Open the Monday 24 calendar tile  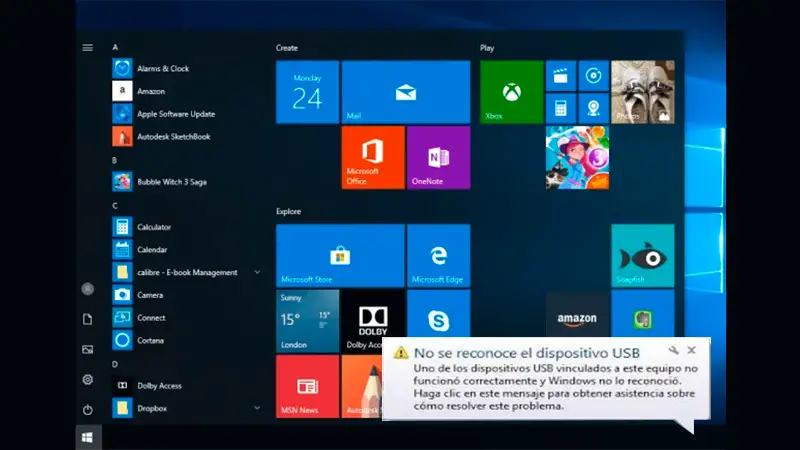click(307, 92)
